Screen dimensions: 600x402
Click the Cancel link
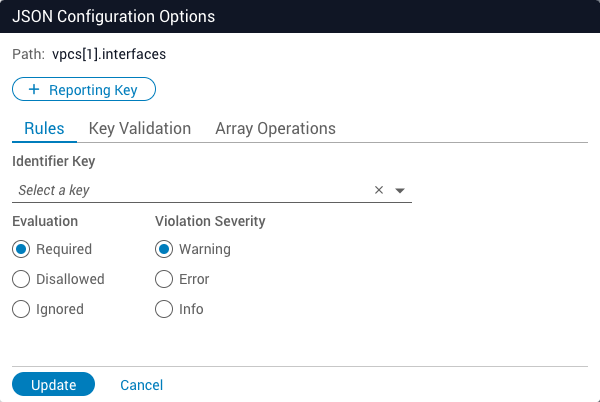tap(141, 385)
